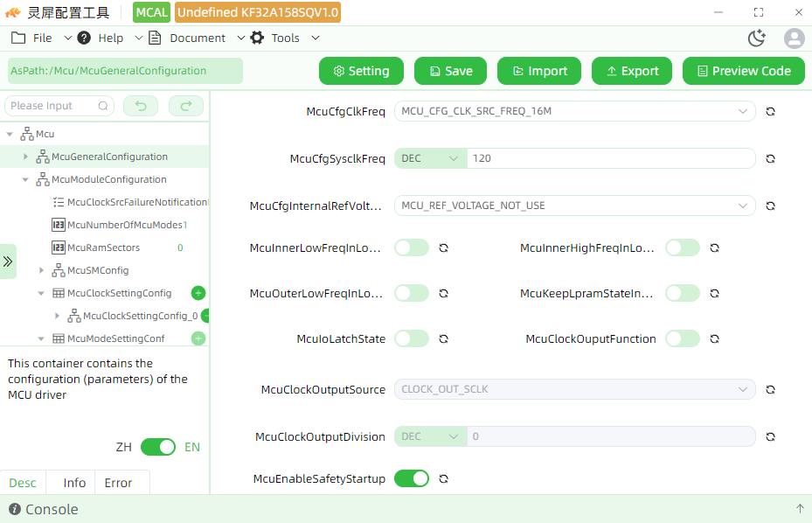This screenshot has width=812, height=523.
Task: Add entry to McuClockSettingConfig with plus icon
Action: tap(198, 293)
